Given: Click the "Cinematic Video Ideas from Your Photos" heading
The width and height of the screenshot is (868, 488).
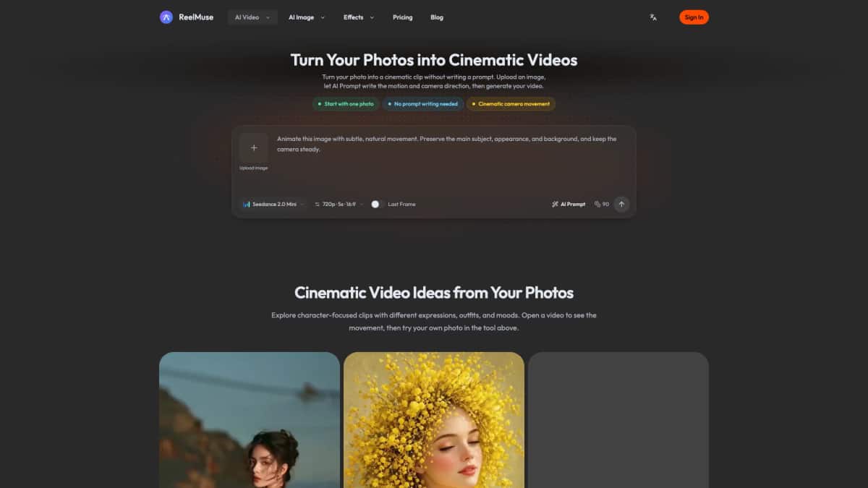Looking at the screenshot, I should (434, 293).
